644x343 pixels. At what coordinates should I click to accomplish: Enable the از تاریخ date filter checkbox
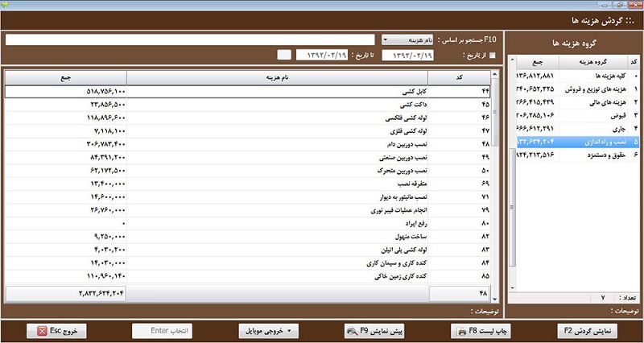click(x=493, y=55)
